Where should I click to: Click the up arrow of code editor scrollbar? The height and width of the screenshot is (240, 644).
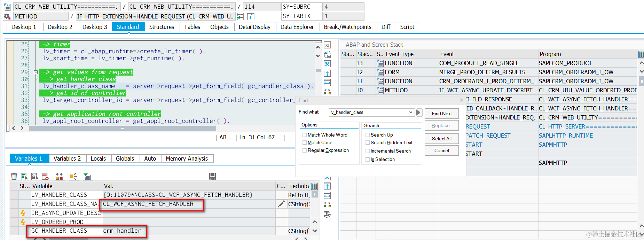318,47
